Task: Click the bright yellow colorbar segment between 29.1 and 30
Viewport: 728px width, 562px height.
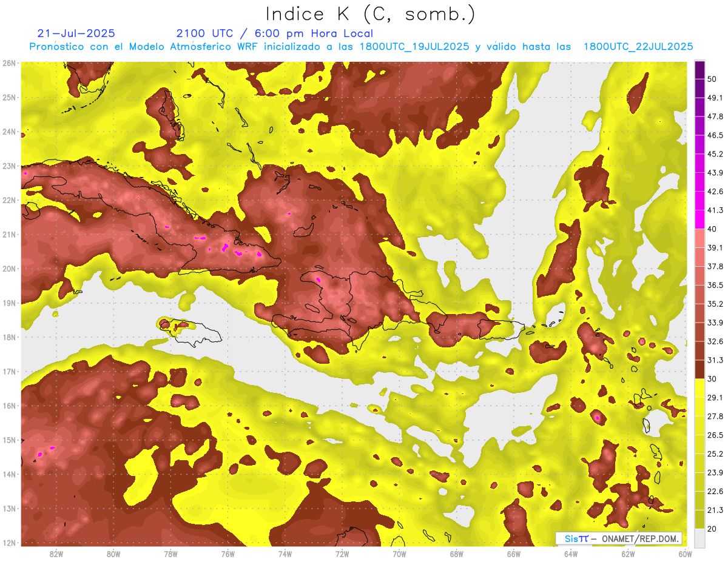Action: point(699,388)
